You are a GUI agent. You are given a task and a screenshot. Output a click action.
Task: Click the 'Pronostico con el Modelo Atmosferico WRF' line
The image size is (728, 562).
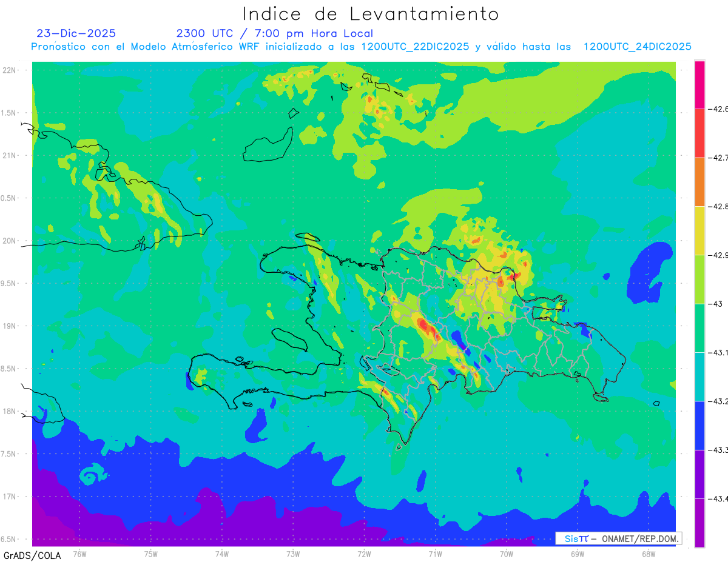(x=362, y=47)
